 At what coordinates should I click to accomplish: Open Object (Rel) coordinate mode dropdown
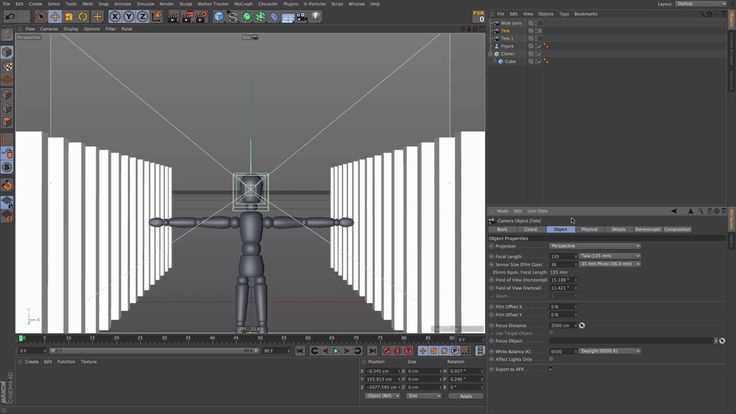(x=382, y=396)
